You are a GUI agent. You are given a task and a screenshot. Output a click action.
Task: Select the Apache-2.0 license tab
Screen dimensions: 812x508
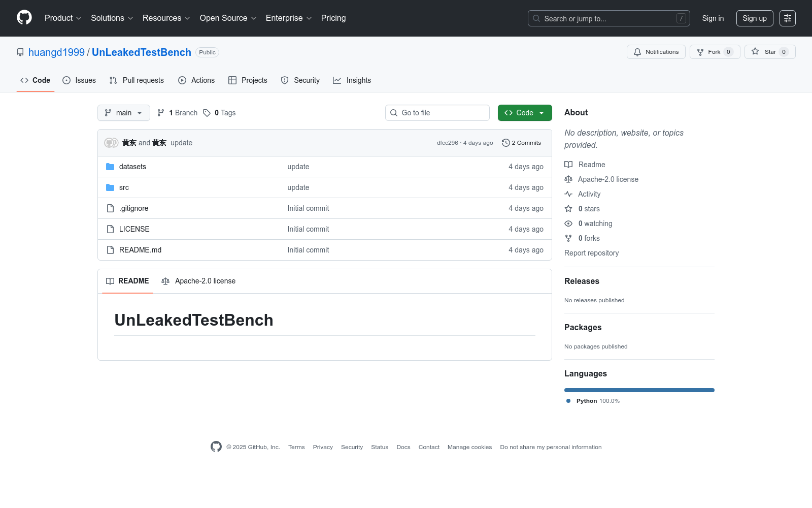coord(198,281)
